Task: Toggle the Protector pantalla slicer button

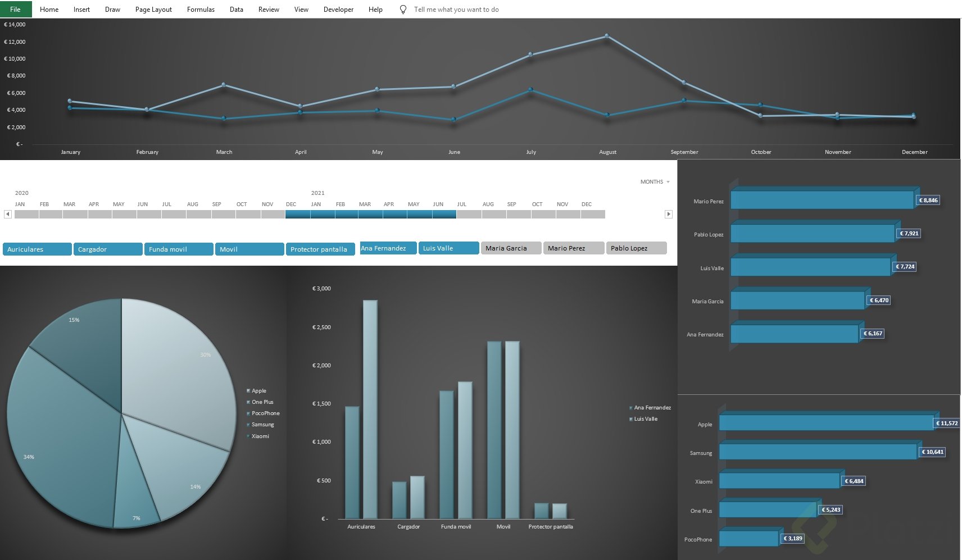Action: pos(320,249)
